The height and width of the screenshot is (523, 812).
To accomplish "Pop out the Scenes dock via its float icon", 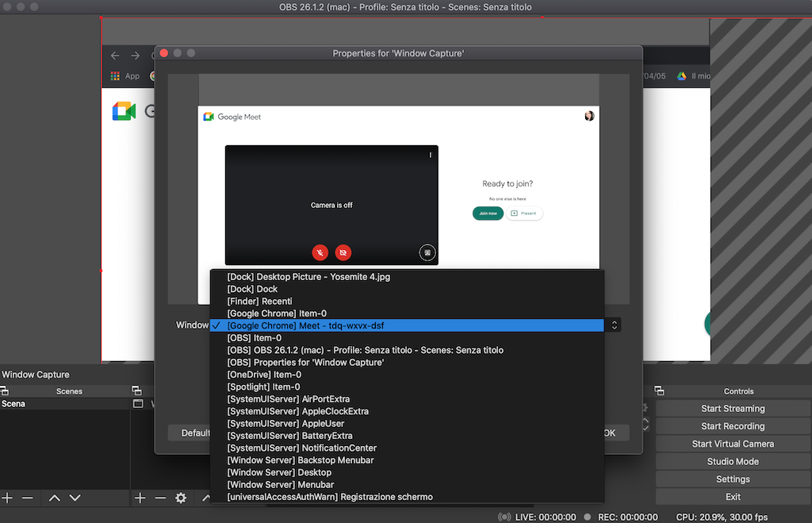I will click(x=4, y=390).
